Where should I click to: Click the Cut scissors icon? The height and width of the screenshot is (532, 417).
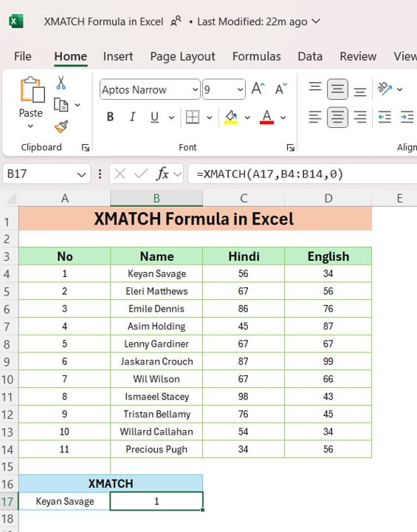pos(61,83)
